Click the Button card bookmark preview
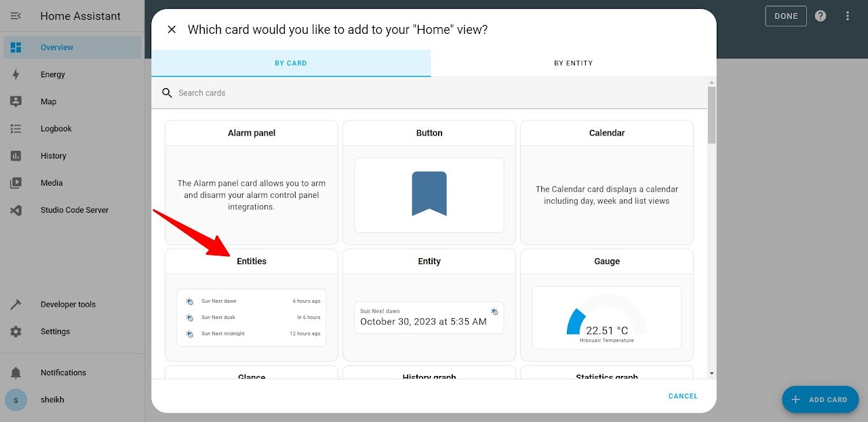Screen dimensions: 868x422 pyautogui.click(x=429, y=195)
